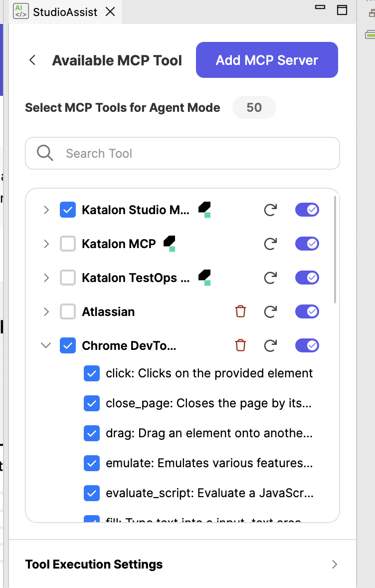The width and height of the screenshot is (375, 588).
Task: Click 'evaluate_script: Evaluate a JavaScr...' text
Action: 210,494
